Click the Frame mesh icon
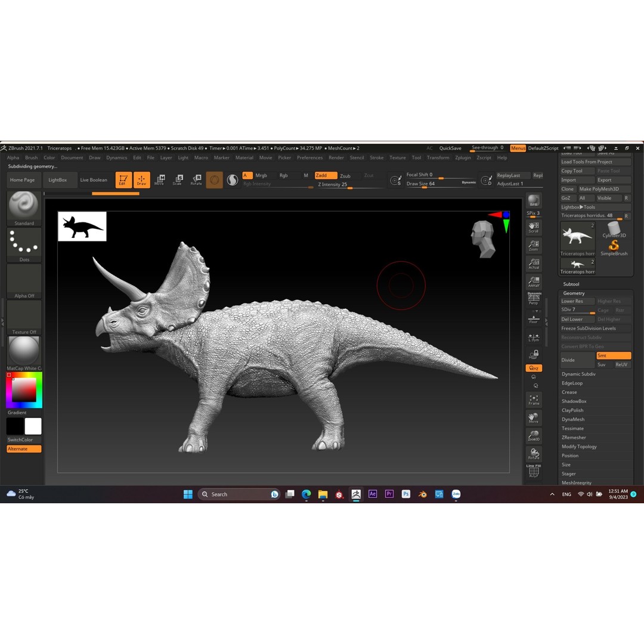The height and width of the screenshot is (644, 644). point(534,400)
